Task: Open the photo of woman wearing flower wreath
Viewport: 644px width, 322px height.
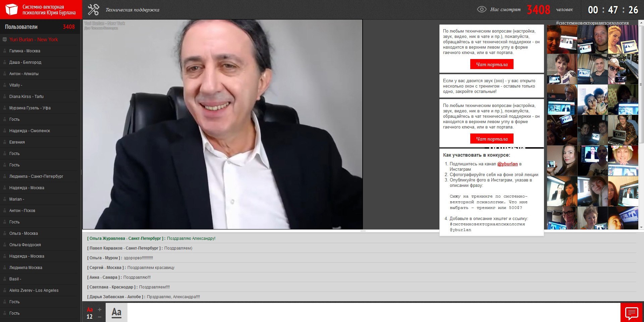Action: [x=623, y=161]
